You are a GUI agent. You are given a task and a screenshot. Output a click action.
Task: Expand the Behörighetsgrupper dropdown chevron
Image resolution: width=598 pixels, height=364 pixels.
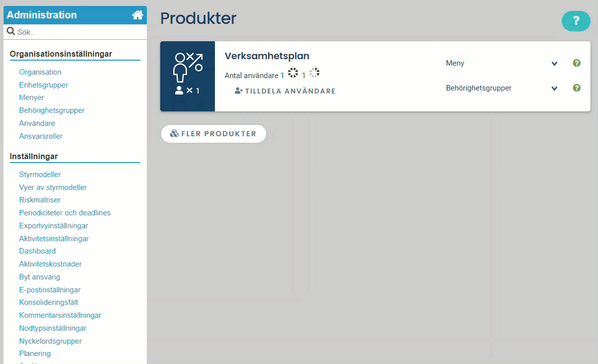554,89
